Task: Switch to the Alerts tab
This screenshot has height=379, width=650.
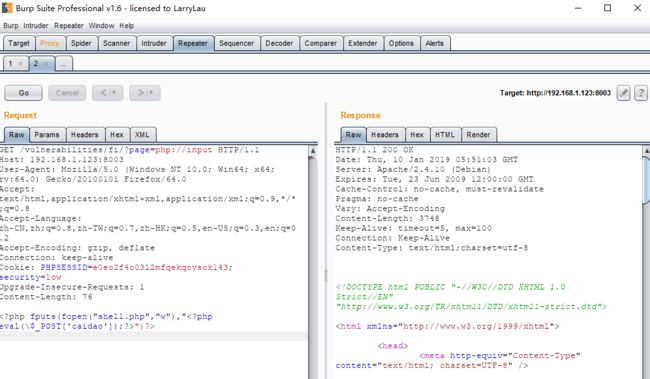Action: (x=434, y=43)
